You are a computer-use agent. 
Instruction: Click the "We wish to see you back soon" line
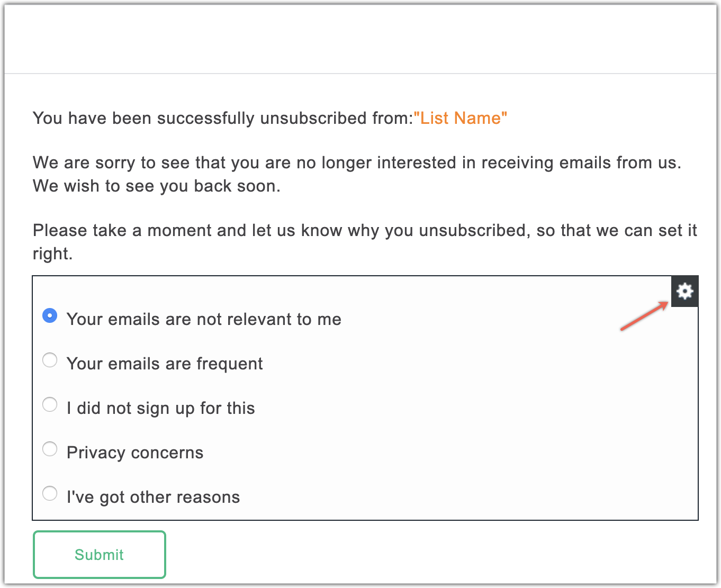tap(157, 186)
